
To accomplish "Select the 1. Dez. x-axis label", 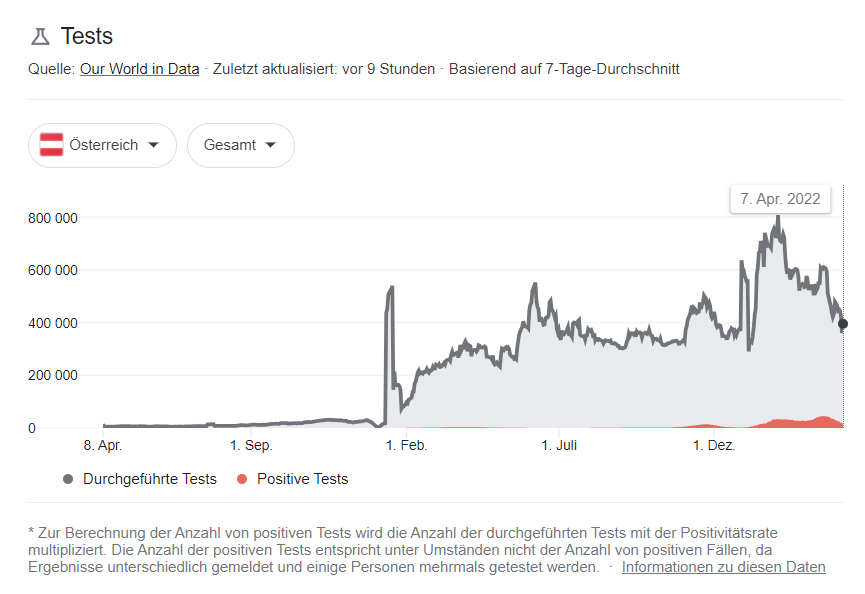I will (x=714, y=446).
